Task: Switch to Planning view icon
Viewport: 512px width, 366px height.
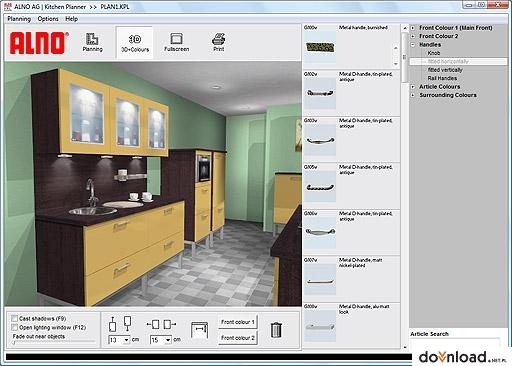Action: click(92, 42)
